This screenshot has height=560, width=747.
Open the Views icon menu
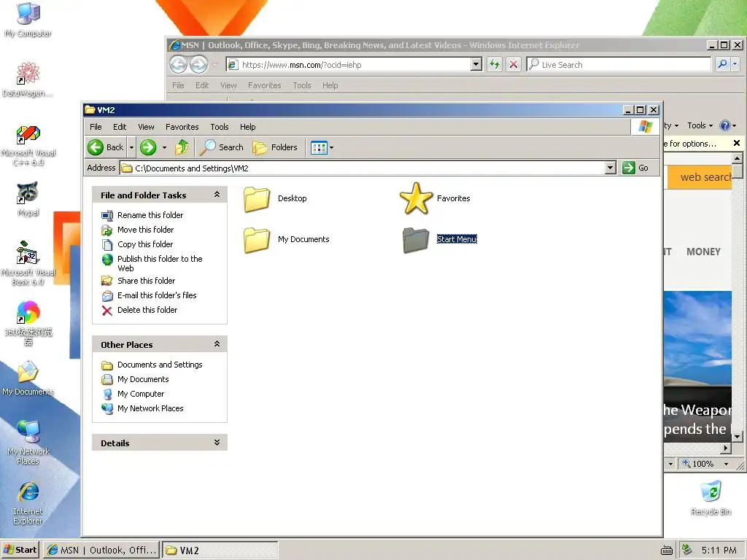[319, 147]
